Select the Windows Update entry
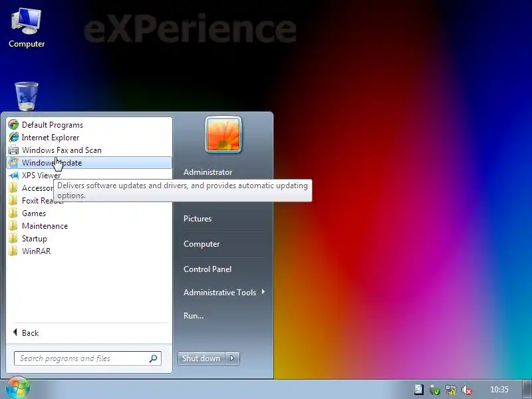532x399 pixels. (89, 162)
